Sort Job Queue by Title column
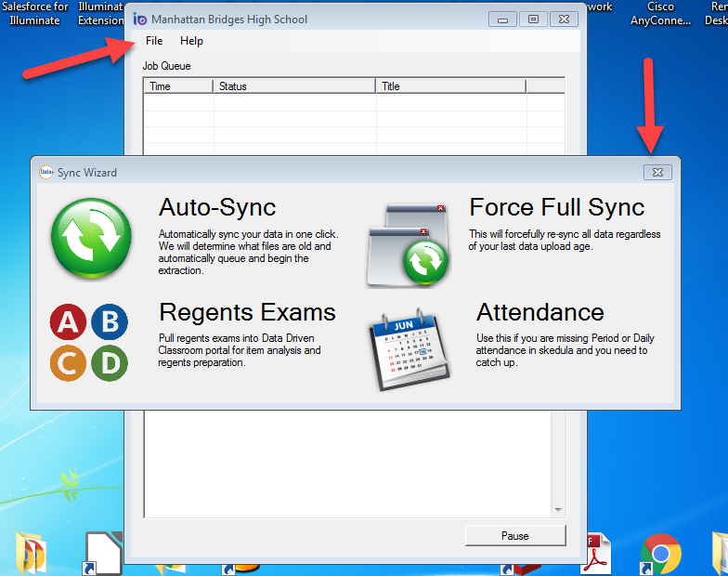 [x=451, y=86]
